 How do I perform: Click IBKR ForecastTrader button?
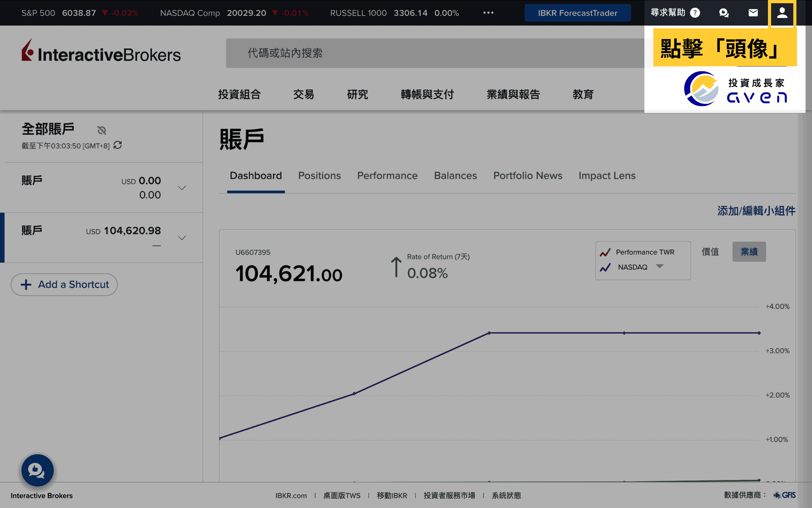point(577,13)
